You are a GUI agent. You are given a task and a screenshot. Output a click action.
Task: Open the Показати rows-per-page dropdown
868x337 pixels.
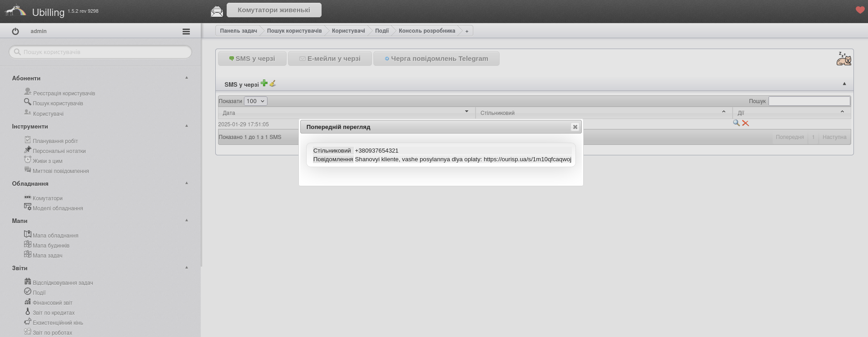tap(255, 101)
